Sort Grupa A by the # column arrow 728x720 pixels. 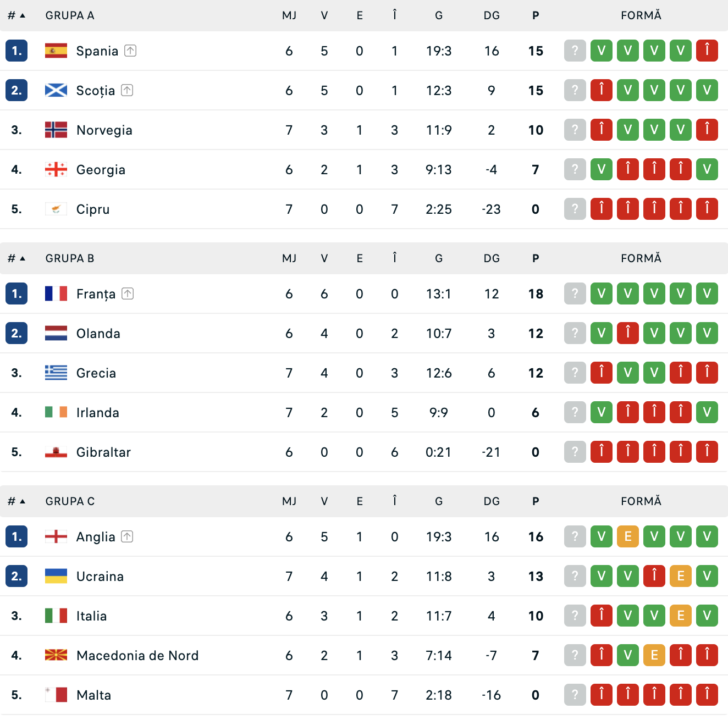(16, 15)
